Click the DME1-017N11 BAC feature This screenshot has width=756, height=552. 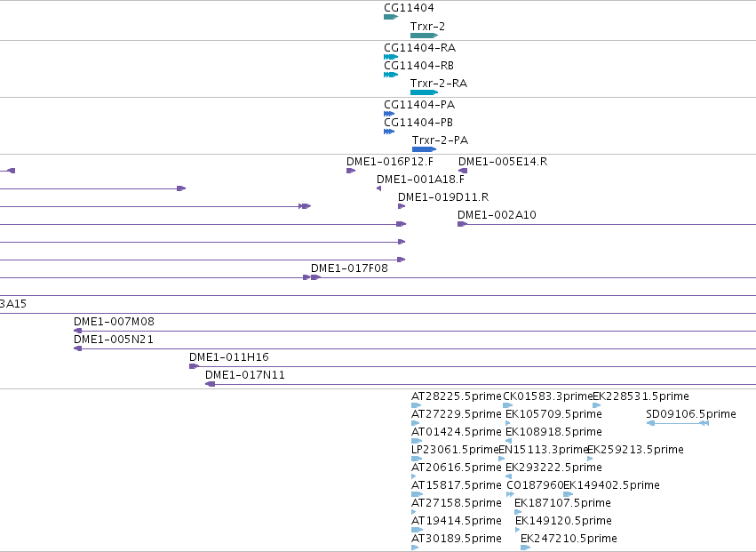point(481,384)
